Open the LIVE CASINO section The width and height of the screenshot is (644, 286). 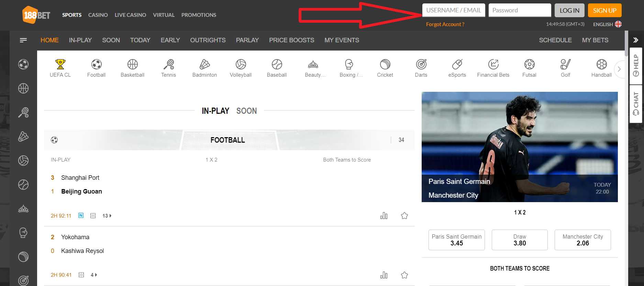click(130, 15)
